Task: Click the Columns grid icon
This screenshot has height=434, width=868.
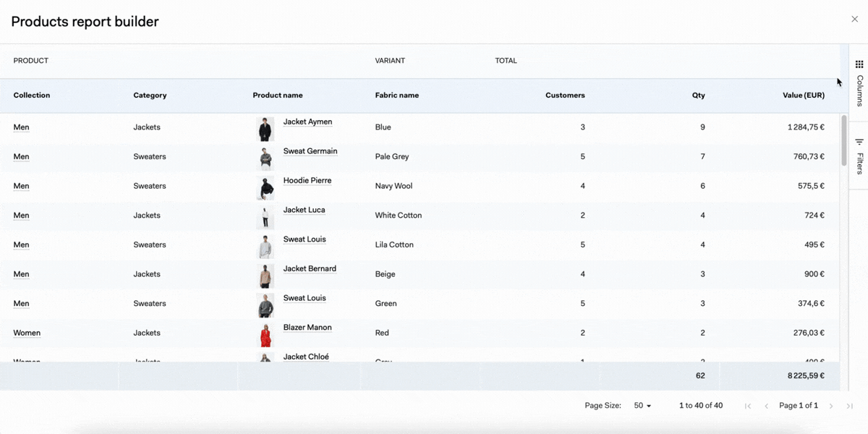Action: point(859,64)
